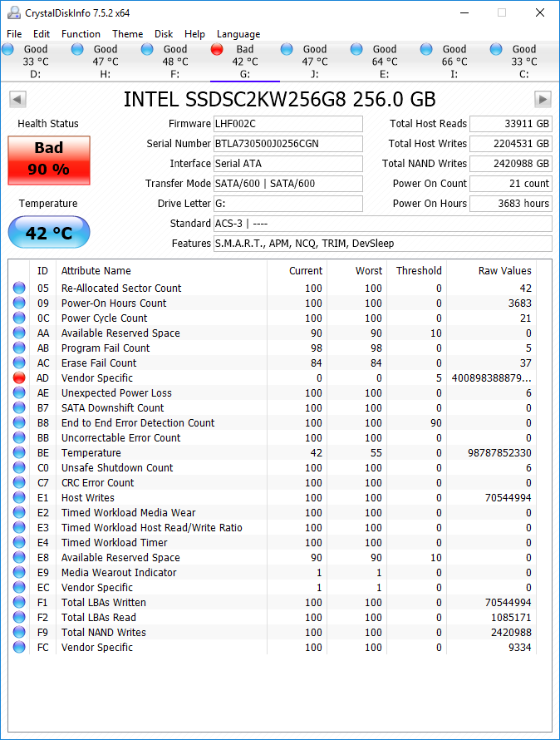Viewport: 560px width, 740px height.
Task: Click the Raw Values column header
Action: 504,271
